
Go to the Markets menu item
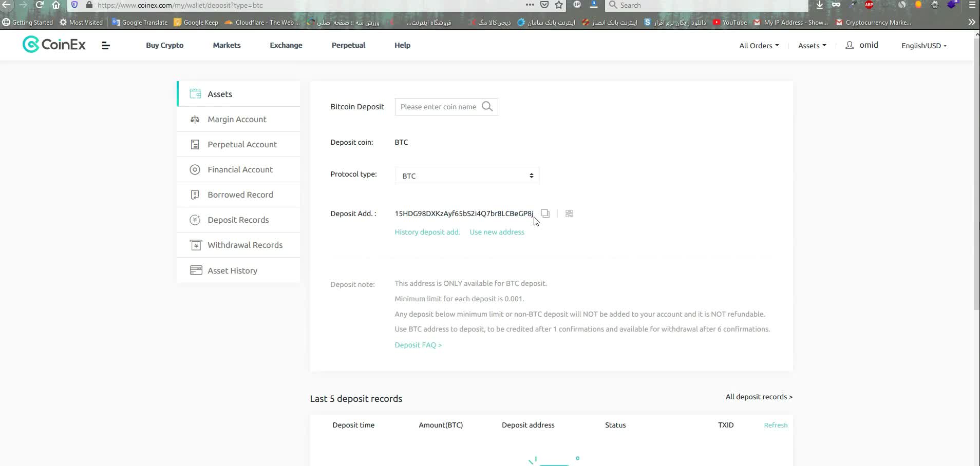(x=227, y=45)
